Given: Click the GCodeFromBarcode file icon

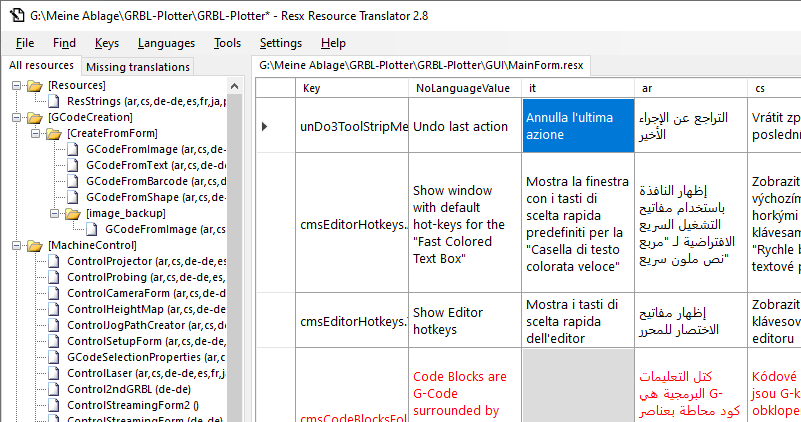Looking at the screenshot, I should click(x=73, y=181).
